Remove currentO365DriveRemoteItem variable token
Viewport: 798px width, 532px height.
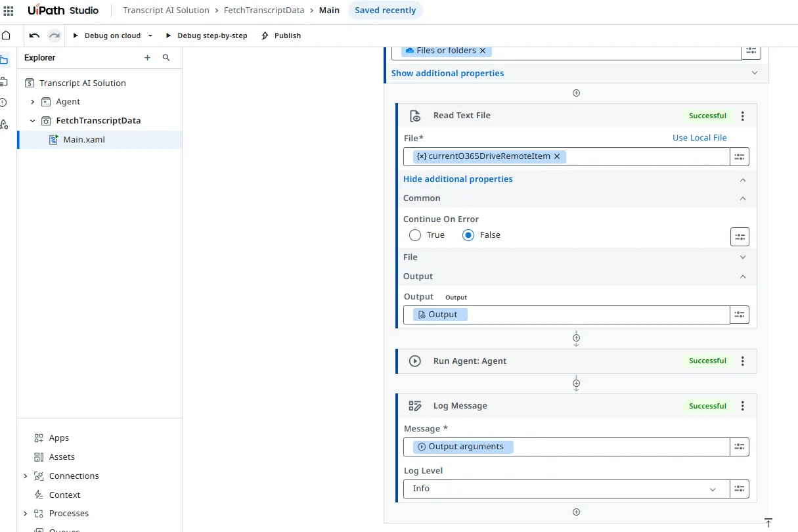[x=557, y=156]
